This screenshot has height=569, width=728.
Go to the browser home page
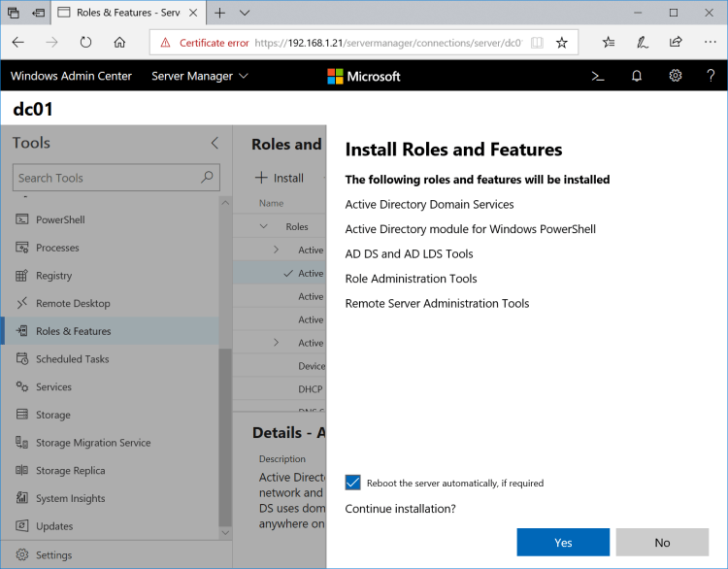[x=119, y=43]
